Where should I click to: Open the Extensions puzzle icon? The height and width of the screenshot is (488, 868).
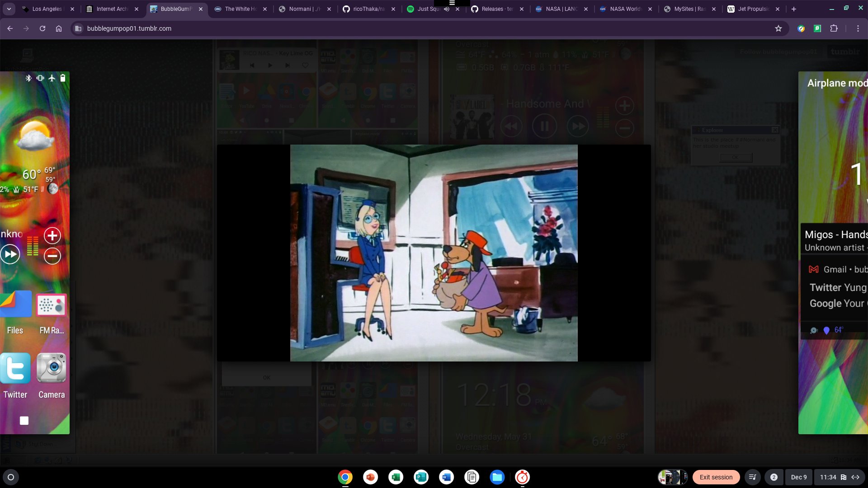(x=834, y=28)
